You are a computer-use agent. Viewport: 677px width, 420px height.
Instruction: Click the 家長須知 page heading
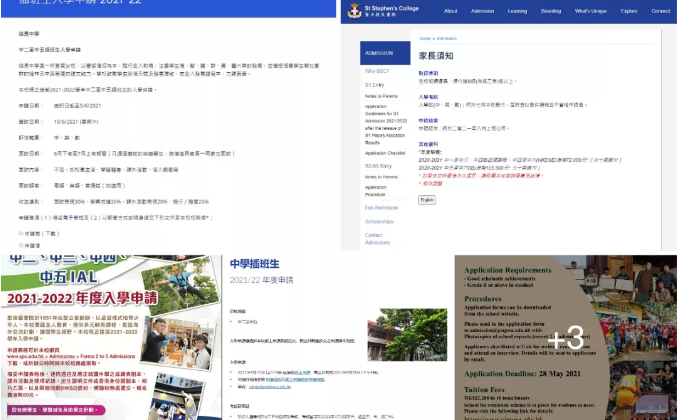point(436,56)
